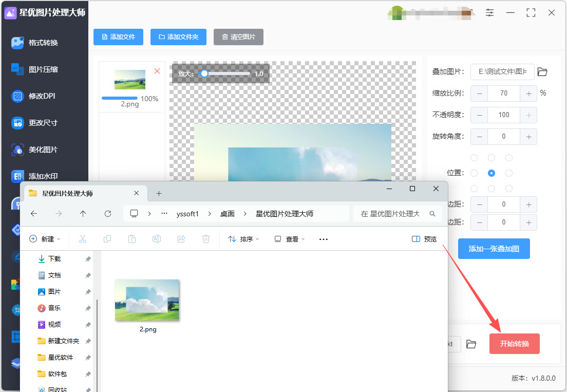Select 更改尺寸 in the sidebar
Screen dimensions: 567x392
(x=35, y=123)
